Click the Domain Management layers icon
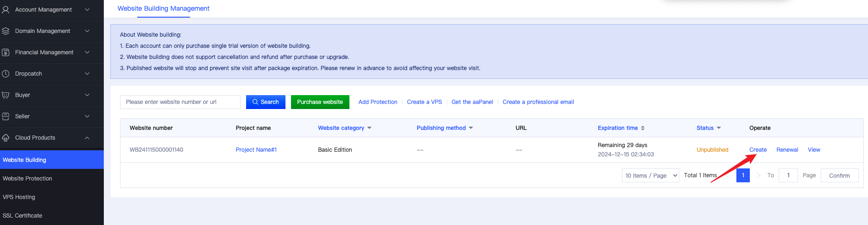 tap(6, 31)
